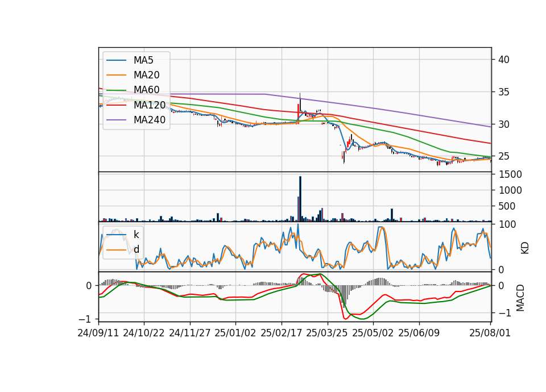Click the MA240 legend label

(x=150, y=120)
